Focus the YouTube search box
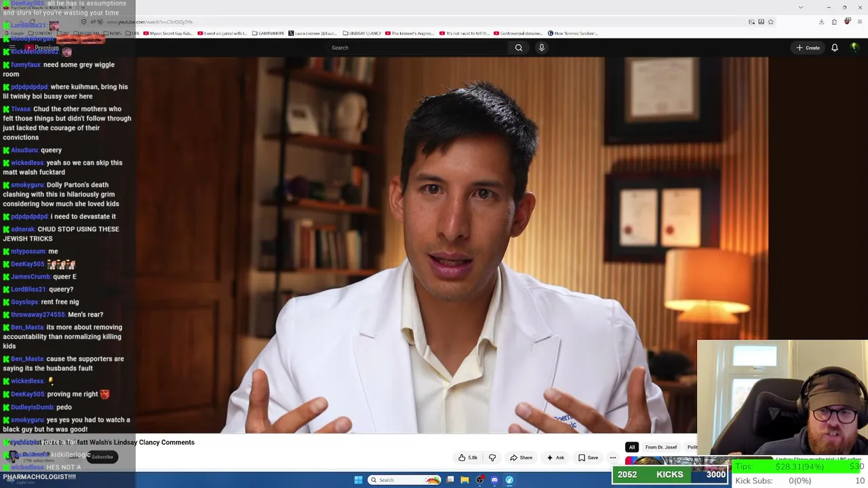The image size is (868, 488). (x=417, y=47)
